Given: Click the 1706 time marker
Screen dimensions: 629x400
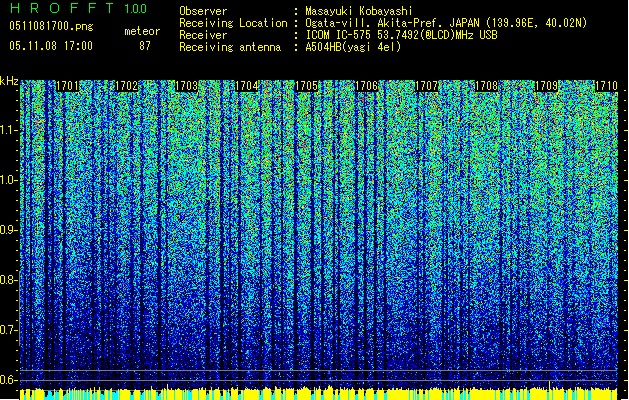Looking at the screenshot, I should (367, 86).
